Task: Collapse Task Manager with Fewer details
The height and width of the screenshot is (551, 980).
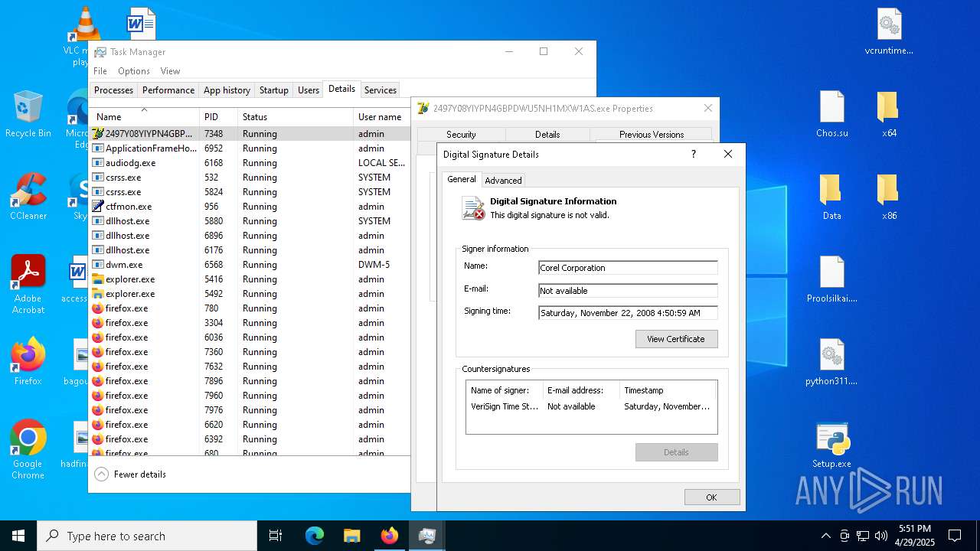Action: pos(131,474)
